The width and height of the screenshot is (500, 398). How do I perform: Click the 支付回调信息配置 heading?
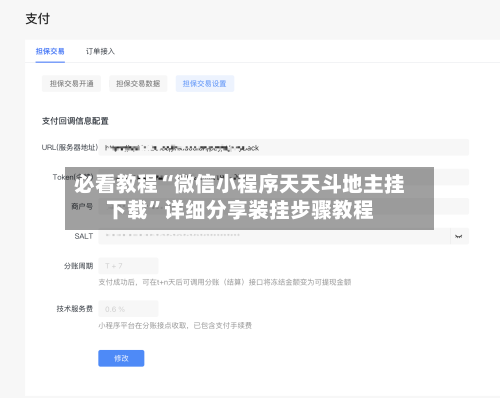[75, 121]
